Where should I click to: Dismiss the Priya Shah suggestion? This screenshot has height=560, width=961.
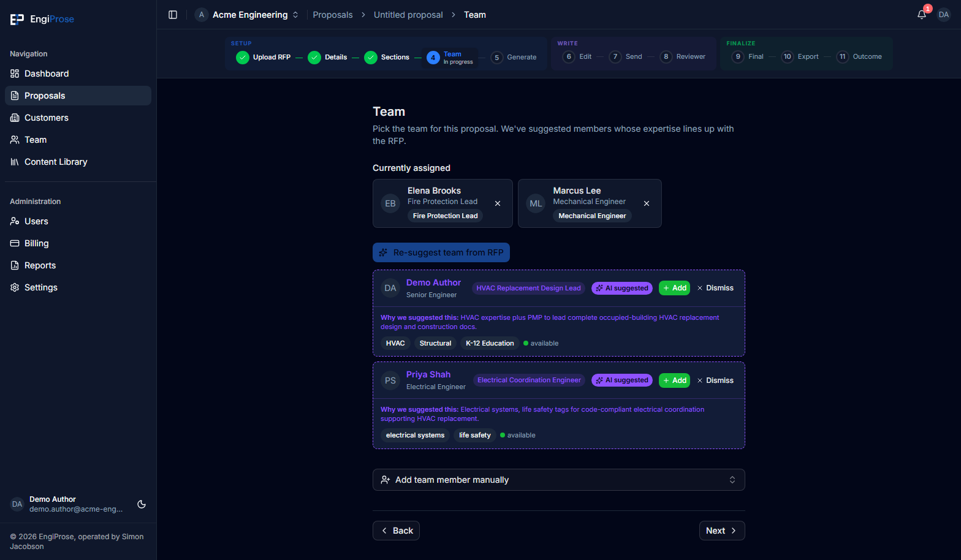coord(715,380)
